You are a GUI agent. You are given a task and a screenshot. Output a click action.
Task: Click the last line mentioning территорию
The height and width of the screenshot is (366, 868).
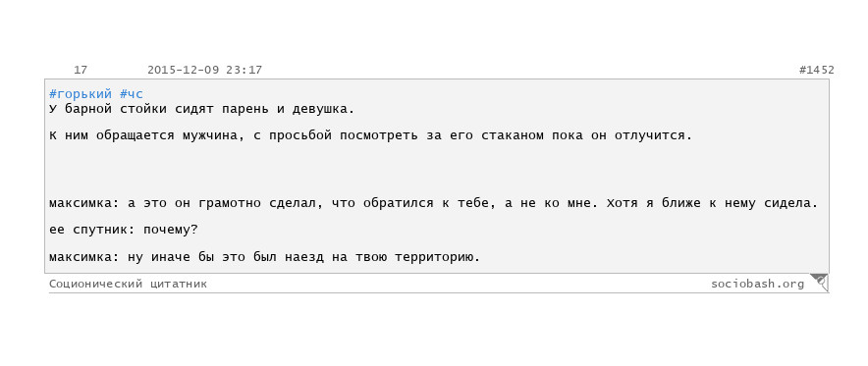click(x=264, y=257)
